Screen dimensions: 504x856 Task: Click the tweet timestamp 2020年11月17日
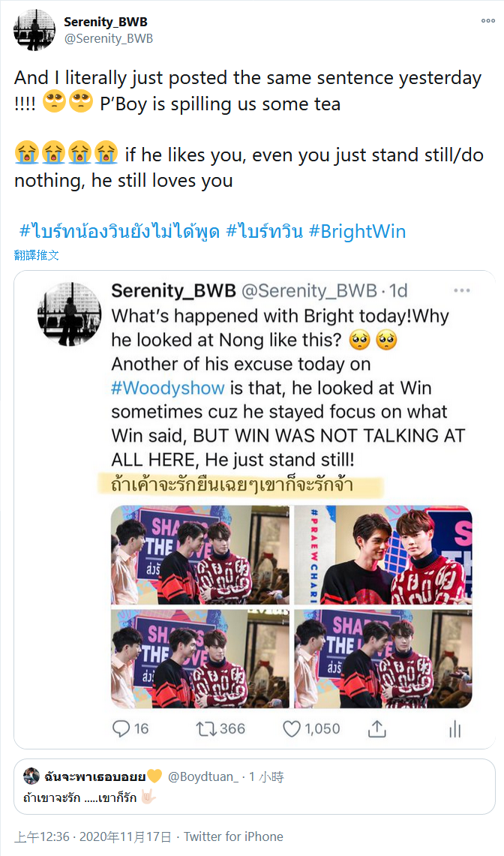[x=125, y=837]
